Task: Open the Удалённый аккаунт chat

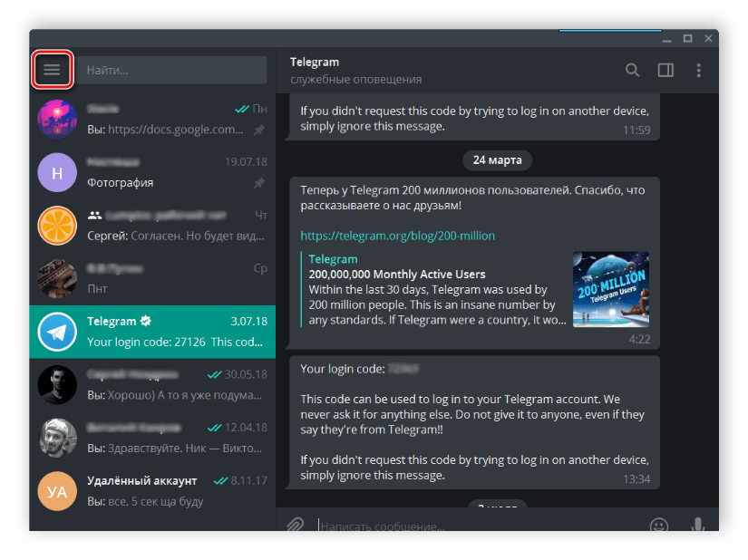Action: pos(152,490)
